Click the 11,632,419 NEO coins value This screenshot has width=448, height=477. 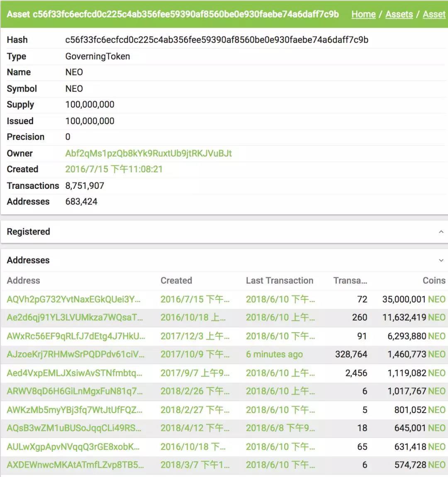click(x=414, y=317)
